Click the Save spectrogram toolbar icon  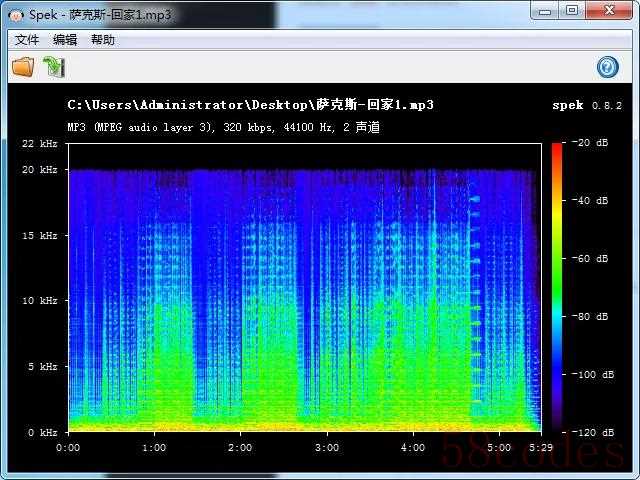coord(53,67)
